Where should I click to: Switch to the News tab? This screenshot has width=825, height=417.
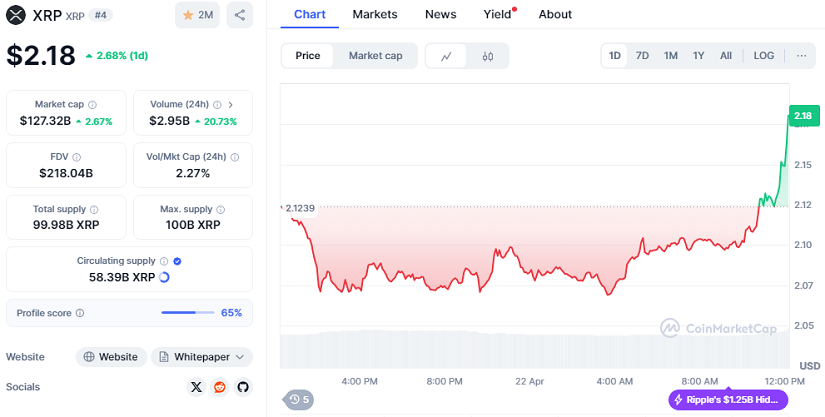point(440,14)
